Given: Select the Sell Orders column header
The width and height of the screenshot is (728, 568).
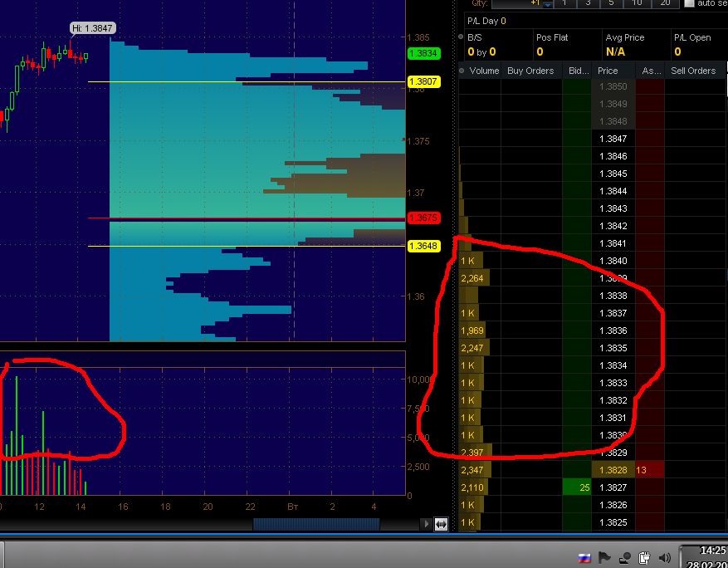Looking at the screenshot, I should click(x=693, y=71).
